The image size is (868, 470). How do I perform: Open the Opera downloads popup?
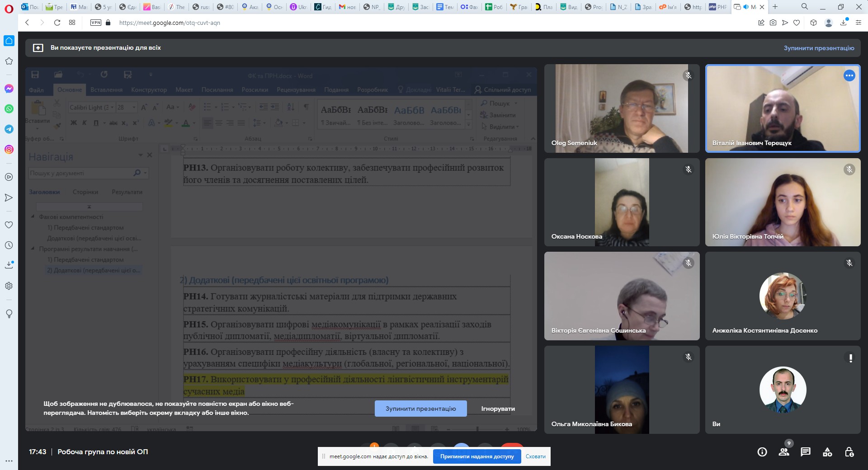[844, 23]
